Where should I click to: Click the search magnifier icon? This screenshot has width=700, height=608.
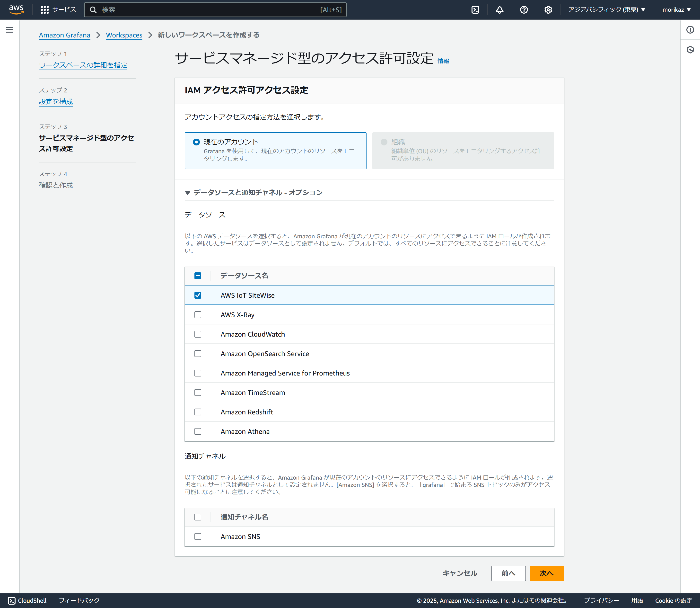[93, 10]
